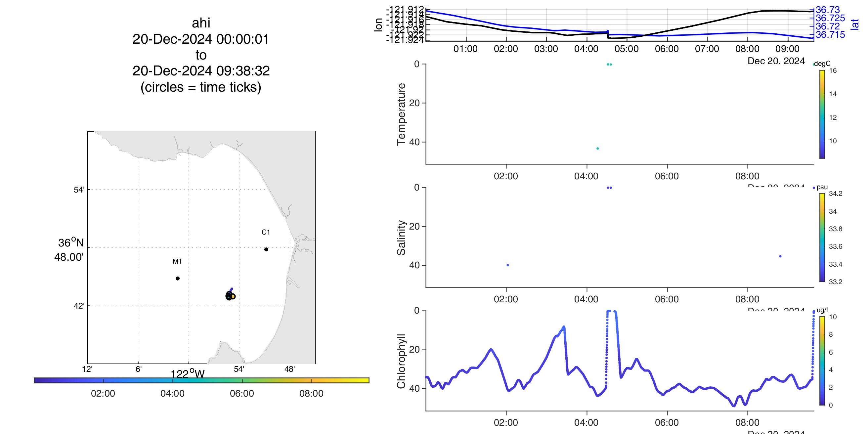Viewport: 868px width, 434px height.
Task: Click the 'ahi' title text
Action: [201, 23]
